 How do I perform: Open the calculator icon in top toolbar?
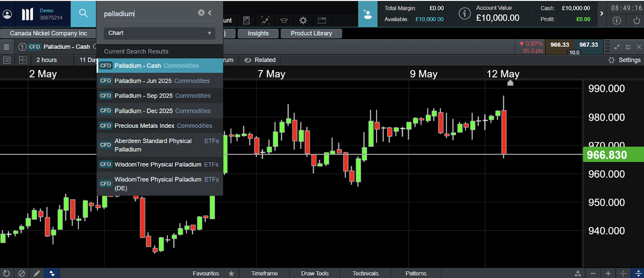(246, 20)
